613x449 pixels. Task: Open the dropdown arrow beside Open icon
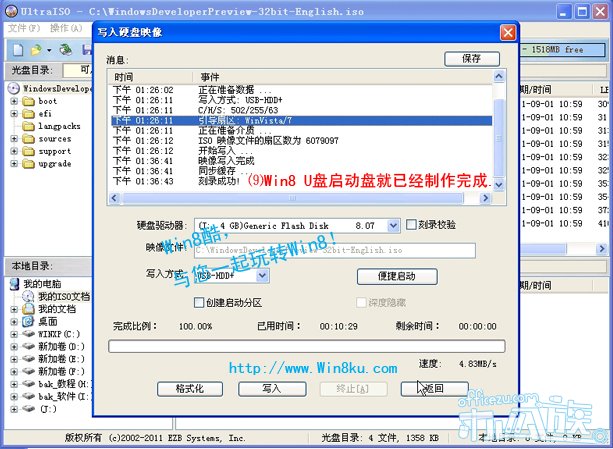point(49,50)
